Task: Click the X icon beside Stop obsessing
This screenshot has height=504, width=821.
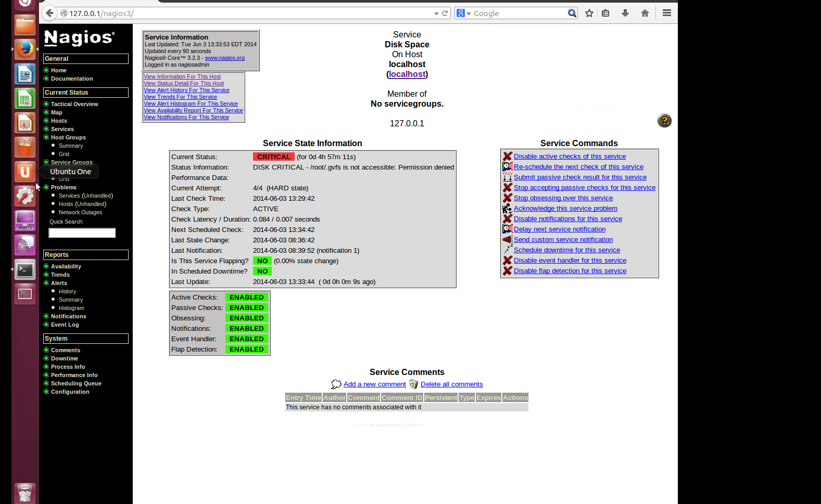Action: coord(508,198)
